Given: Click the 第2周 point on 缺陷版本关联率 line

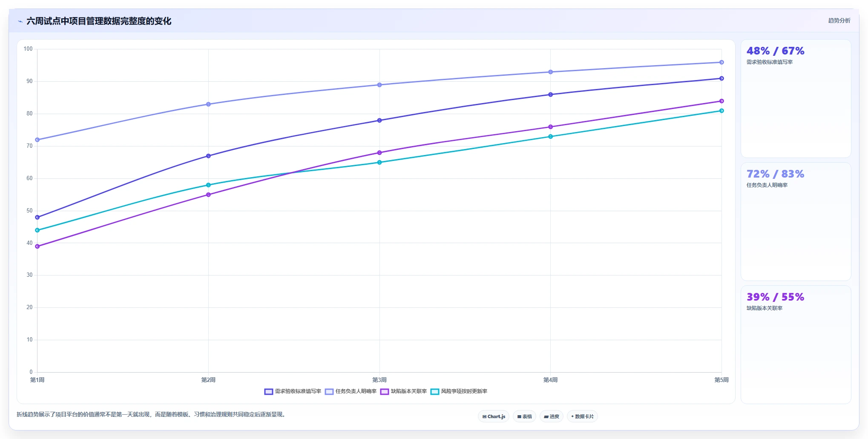Looking at the screenshot, I should click(x=208, y=195).
